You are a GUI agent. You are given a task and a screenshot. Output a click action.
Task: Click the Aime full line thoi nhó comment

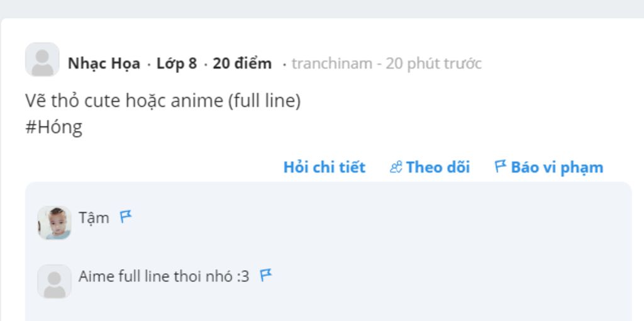click(164, 276)
